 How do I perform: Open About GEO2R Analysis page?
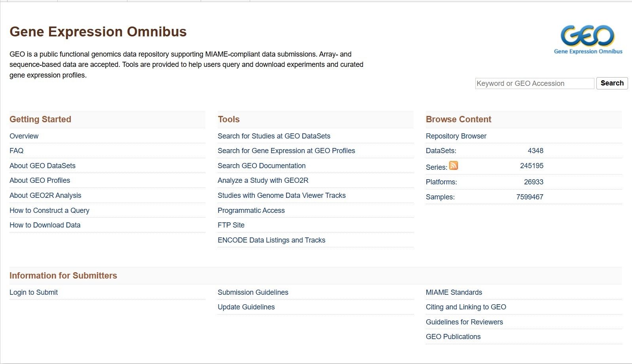[45, 195]
